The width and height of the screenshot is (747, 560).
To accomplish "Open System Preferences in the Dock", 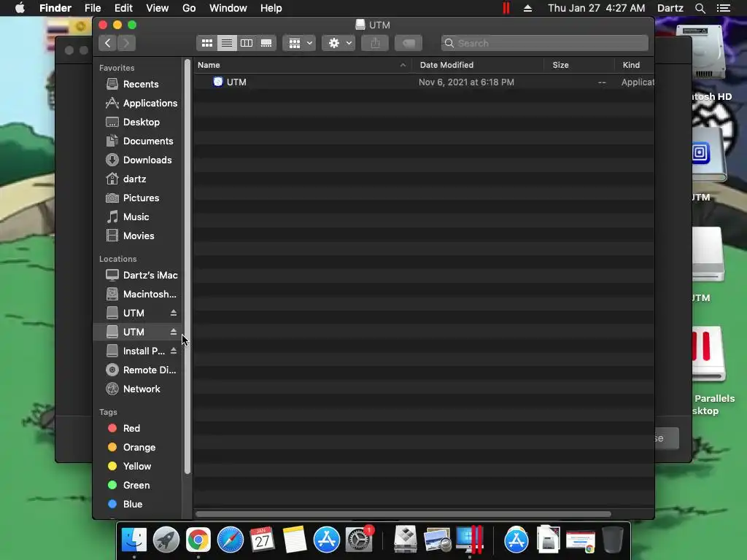I will pyautogui.click(x=359, y=540).
